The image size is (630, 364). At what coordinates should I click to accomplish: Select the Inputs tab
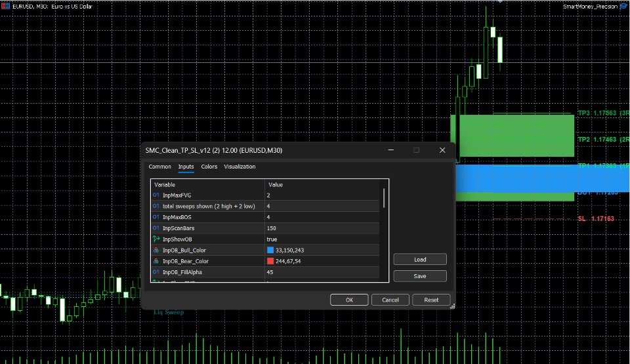coord(186,167)
